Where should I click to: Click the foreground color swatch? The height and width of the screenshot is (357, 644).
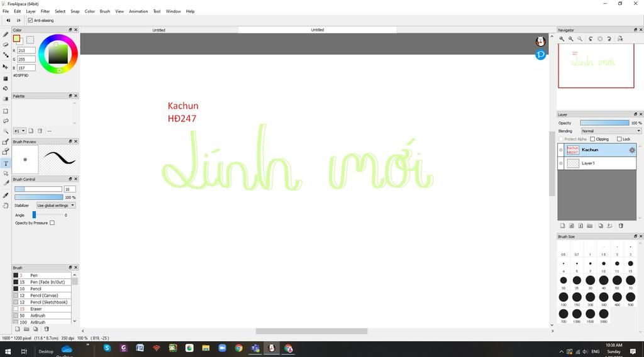[x=17, y=38]
